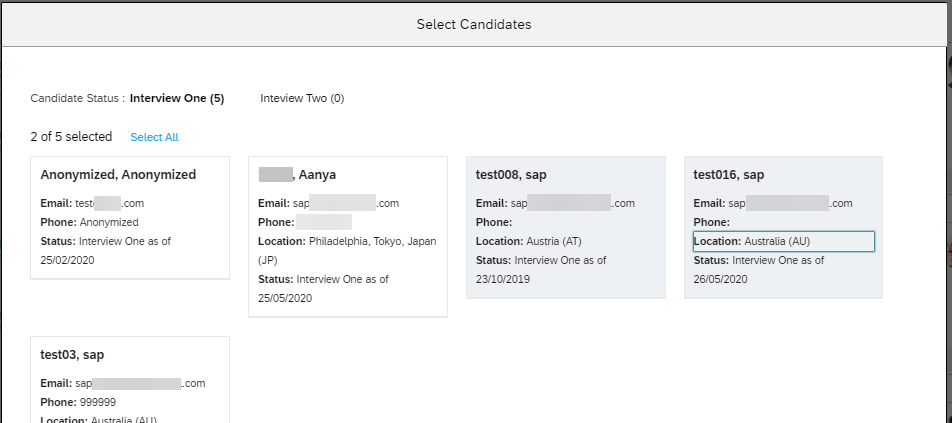Click test016 status dated 26/05/2020
Screen dimensions: 952x423
coord(759,270)
